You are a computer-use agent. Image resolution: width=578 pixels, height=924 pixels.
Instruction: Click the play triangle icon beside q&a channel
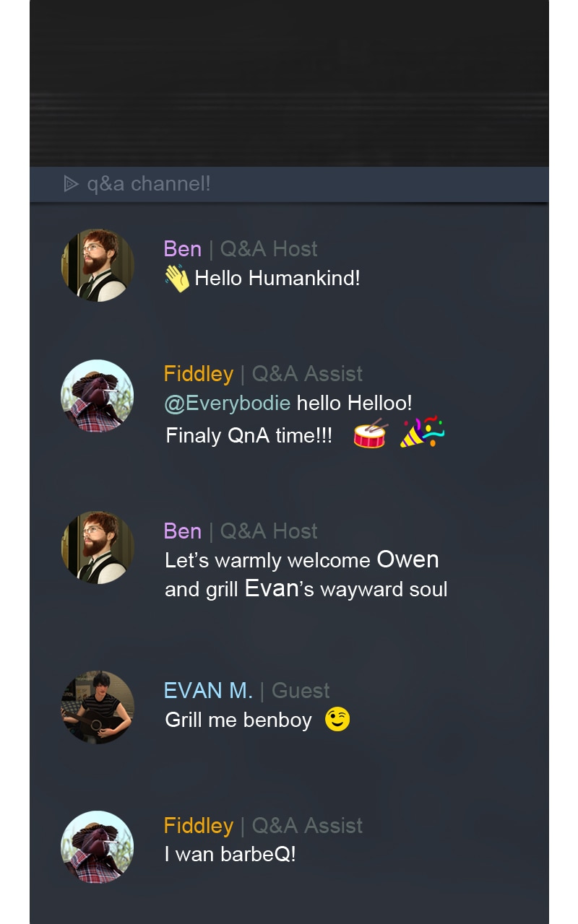71,184
